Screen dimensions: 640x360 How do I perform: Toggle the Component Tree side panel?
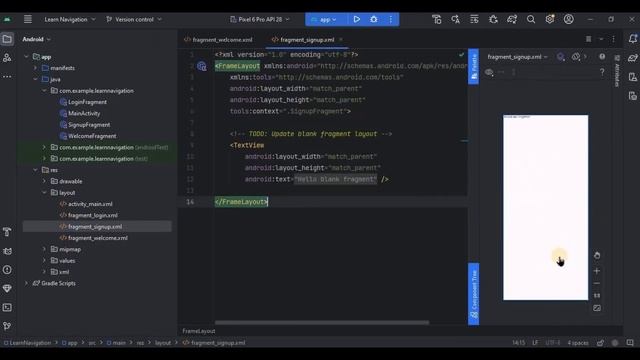tap(473, 294)
